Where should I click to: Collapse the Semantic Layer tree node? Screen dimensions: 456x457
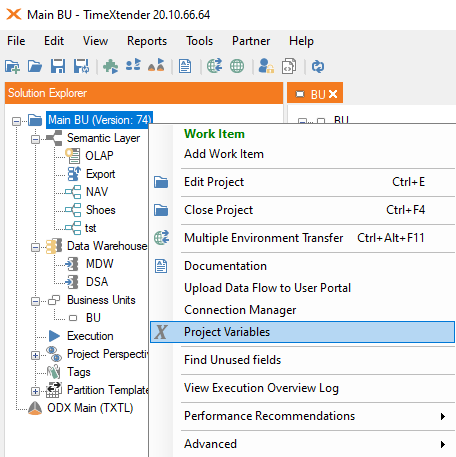(x=35, y=139)
